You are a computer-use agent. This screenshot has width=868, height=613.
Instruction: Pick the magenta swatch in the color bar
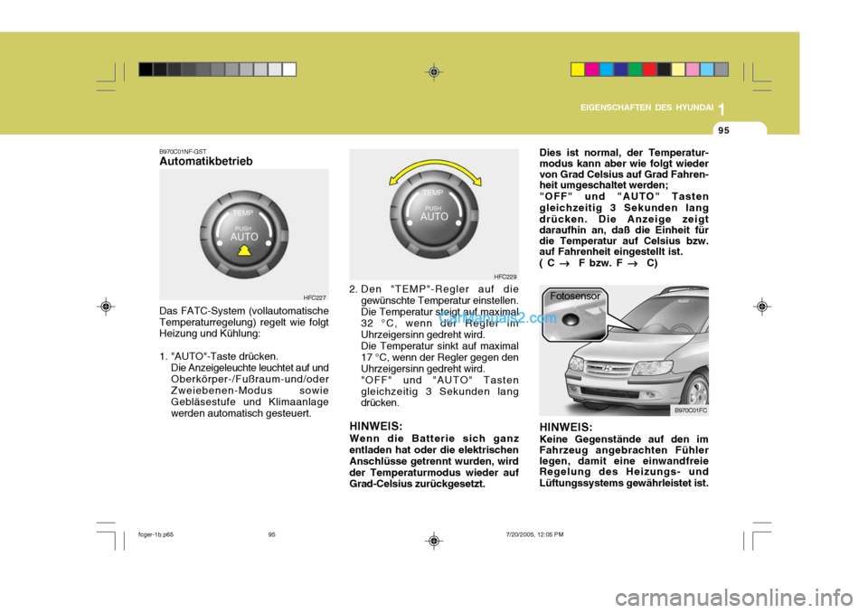pyautogui.click(x=591, y=70)
